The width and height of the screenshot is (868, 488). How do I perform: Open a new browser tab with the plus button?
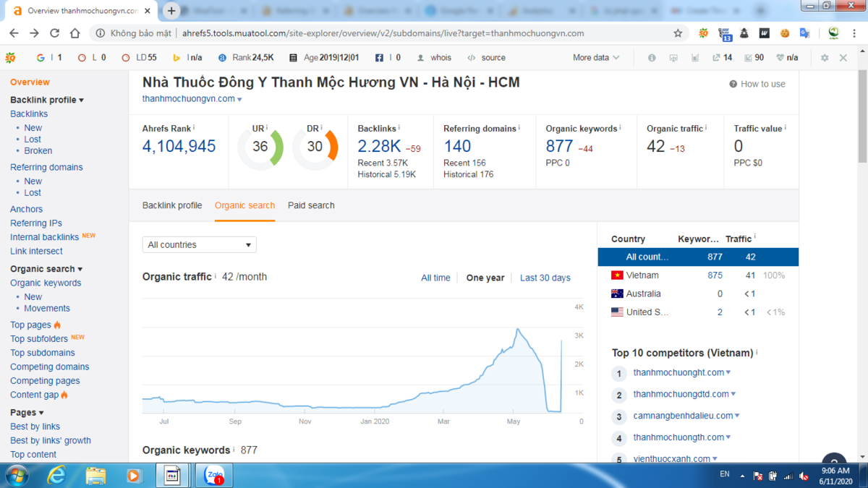171,11
